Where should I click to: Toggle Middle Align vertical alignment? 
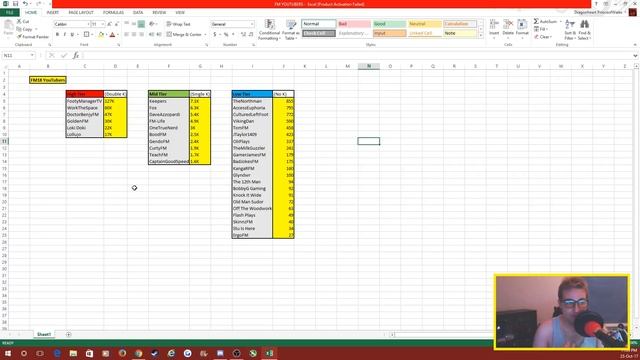[134, 24]
